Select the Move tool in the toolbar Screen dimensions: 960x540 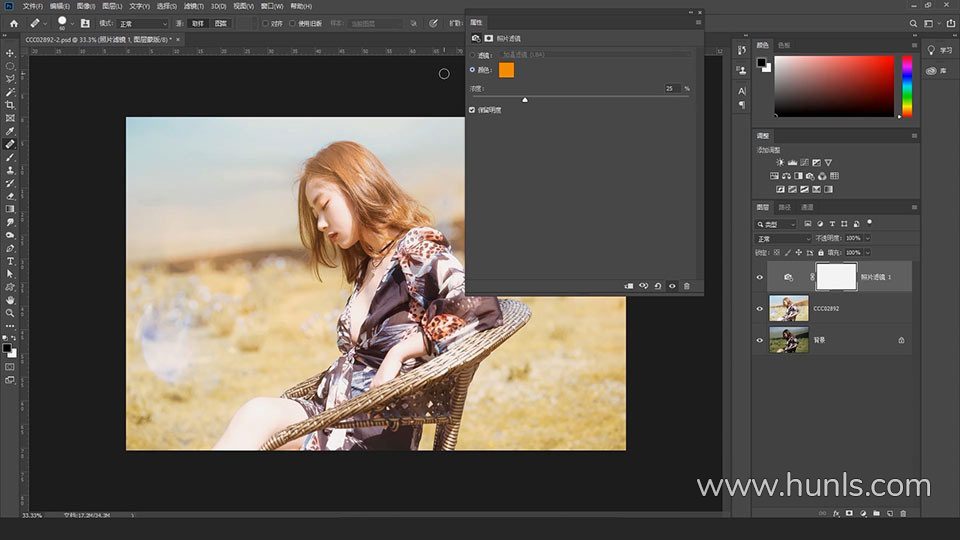coord(10,53)
